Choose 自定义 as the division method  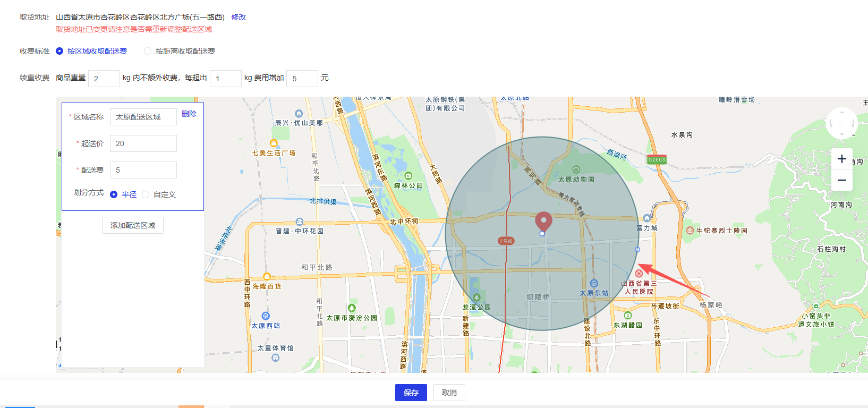coord(146,194)
